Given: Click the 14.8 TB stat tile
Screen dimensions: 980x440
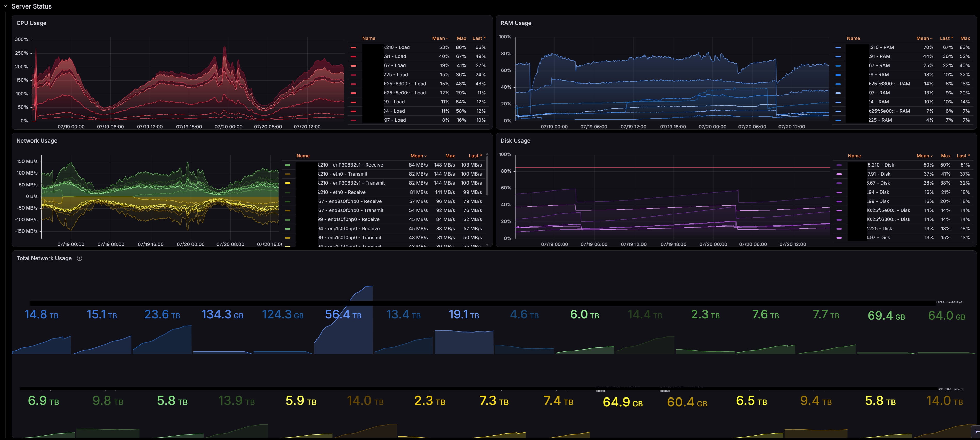Looking at the screenshot, I should (x=42, y=315).
